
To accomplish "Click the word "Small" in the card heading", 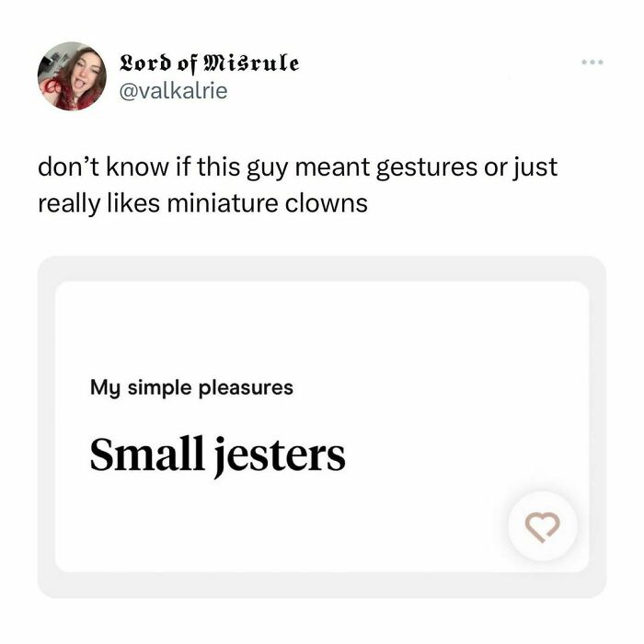I will tap(147, 454).
